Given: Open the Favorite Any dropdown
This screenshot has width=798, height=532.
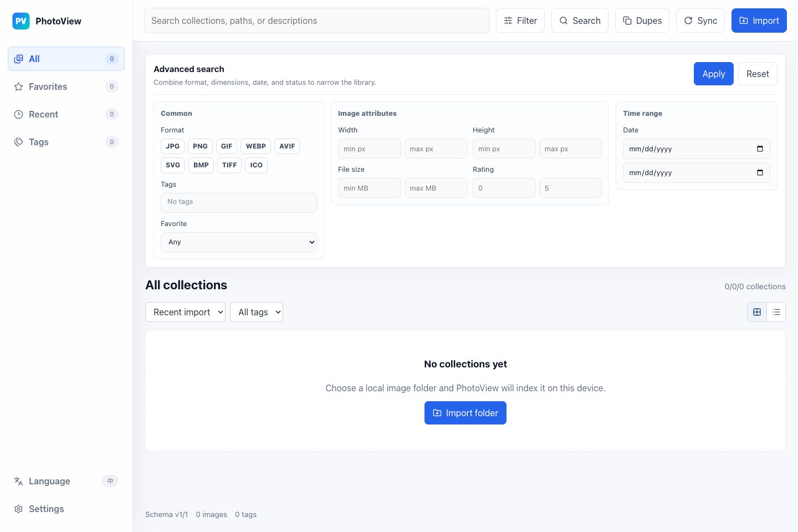Looking at the screenshot, I should pos(239,242).
